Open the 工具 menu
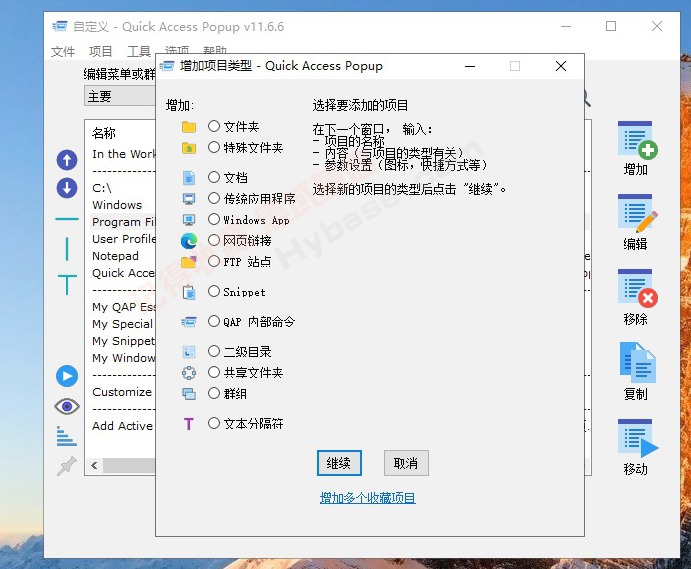 (139, 51)
